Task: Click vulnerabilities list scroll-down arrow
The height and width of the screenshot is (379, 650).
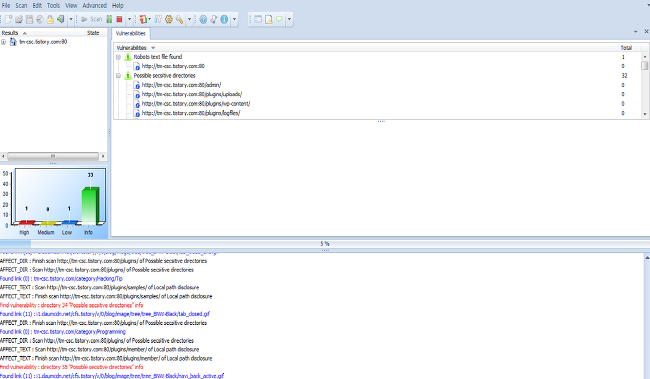Action: 645,114
